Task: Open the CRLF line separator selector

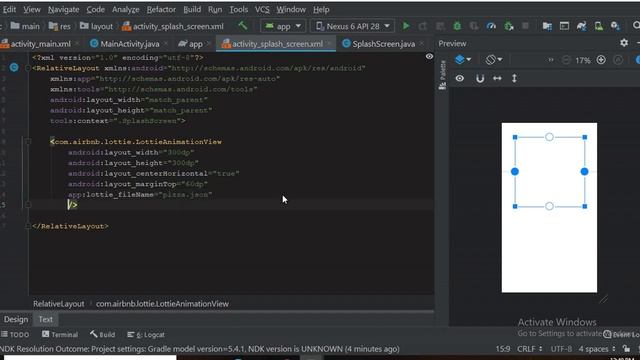Action: [x=529, y=349]
